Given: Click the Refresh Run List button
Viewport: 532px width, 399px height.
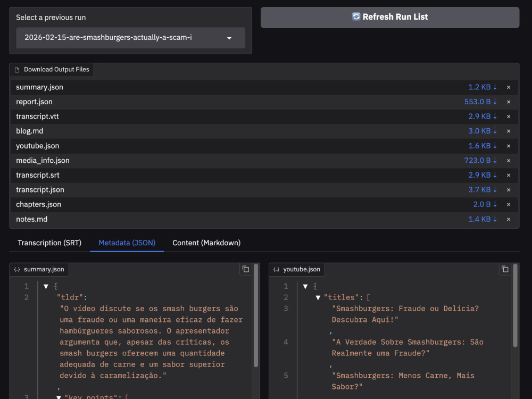Looking at the screenshot, I should (390, 18).
